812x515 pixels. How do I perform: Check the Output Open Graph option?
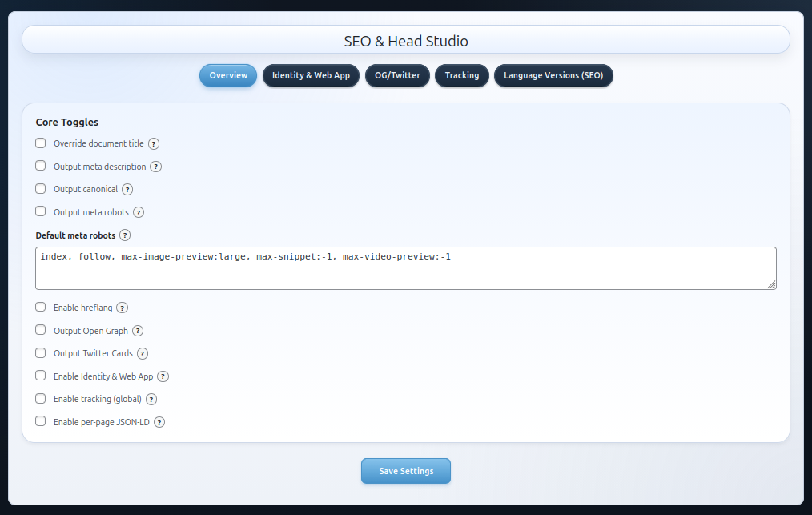[40, 329]
